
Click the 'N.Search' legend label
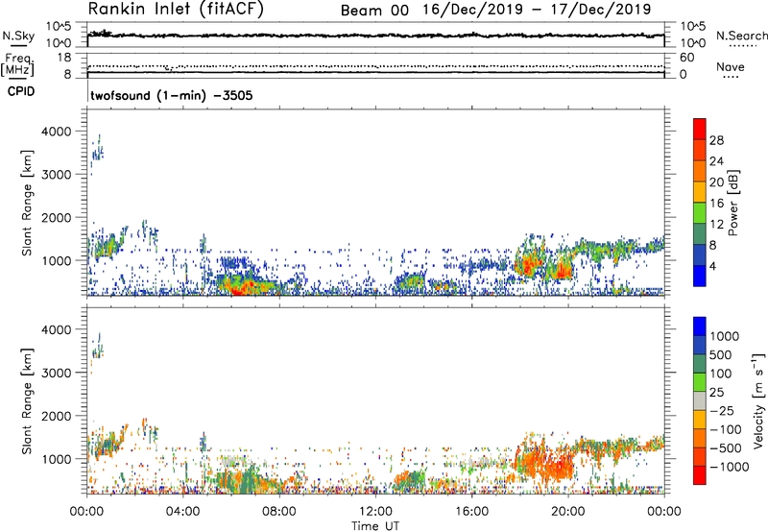click(x=741, y=36)
